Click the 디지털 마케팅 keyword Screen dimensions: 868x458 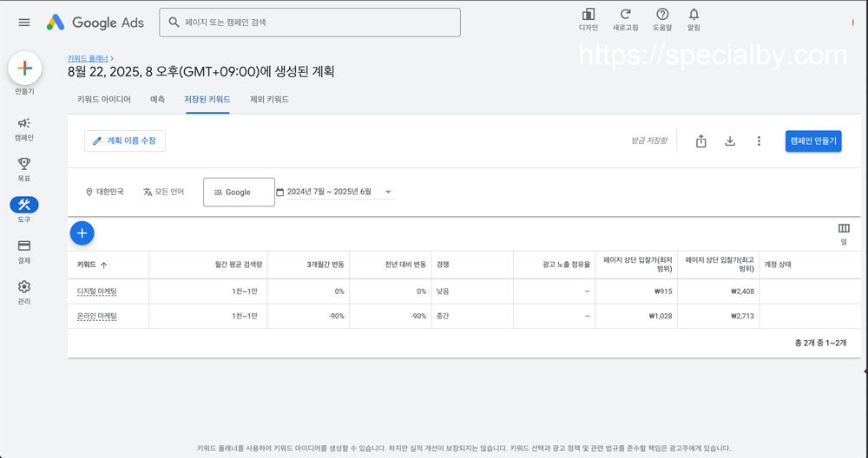pyautogui.click(x=97, y=291)
